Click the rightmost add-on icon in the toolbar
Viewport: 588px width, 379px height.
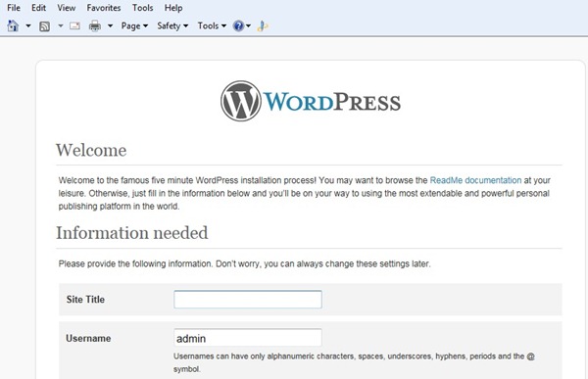tap(263, 25)
